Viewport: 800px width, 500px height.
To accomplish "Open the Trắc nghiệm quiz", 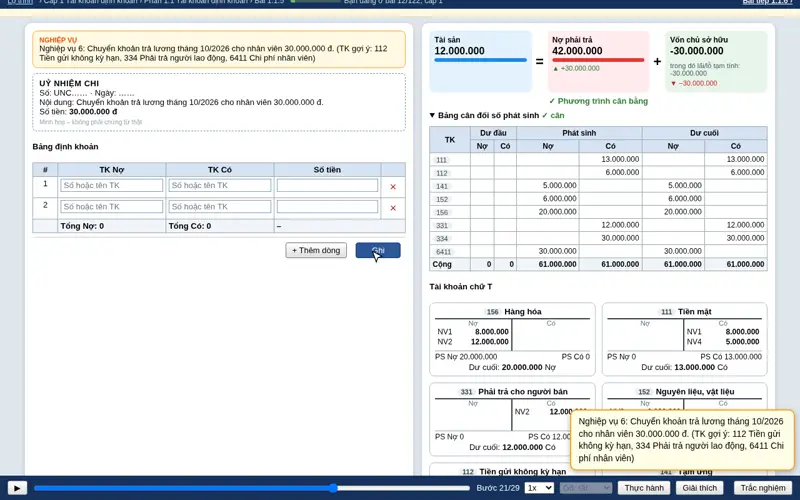I will (763, 488).
